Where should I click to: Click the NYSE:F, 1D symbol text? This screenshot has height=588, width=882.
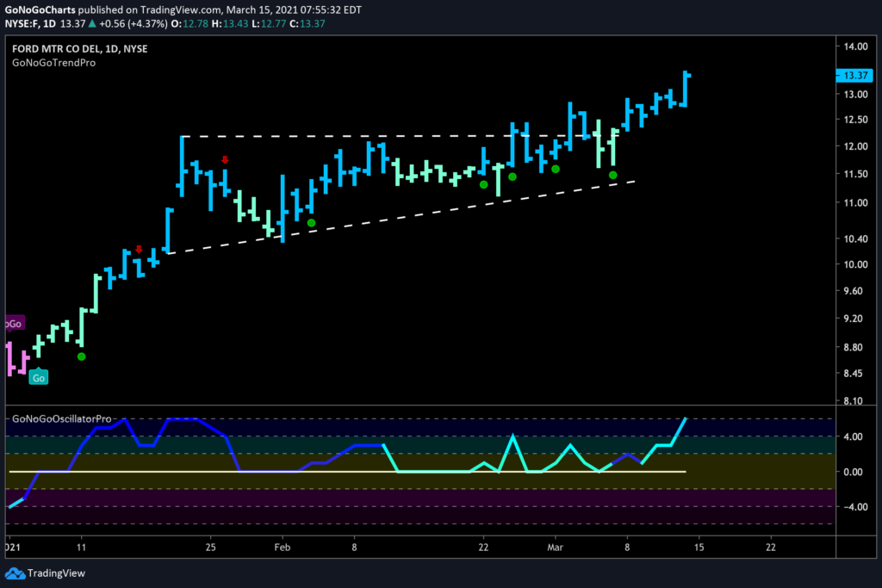(30, 23)
